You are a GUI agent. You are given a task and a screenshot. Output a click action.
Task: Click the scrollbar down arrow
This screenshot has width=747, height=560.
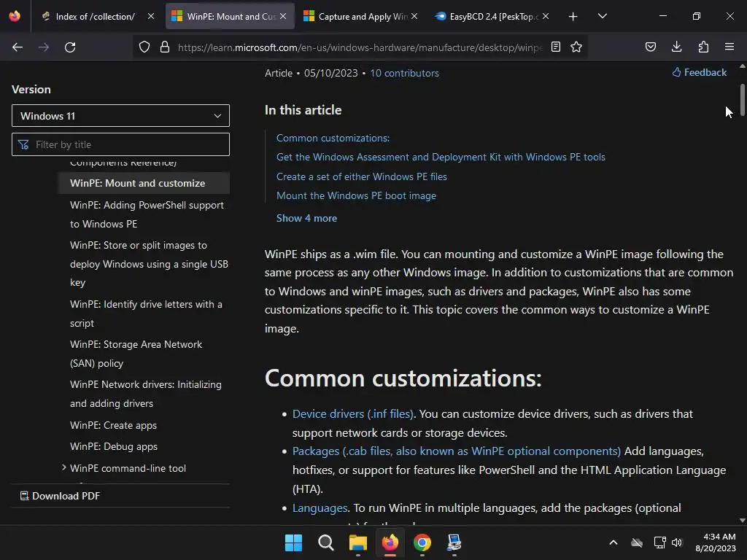tap(742, 521)
